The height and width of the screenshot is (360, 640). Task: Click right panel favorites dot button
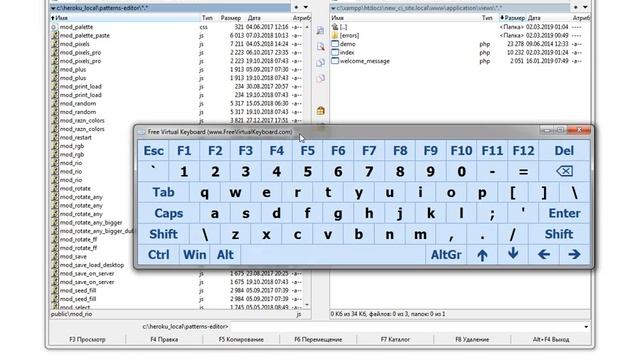576,7
